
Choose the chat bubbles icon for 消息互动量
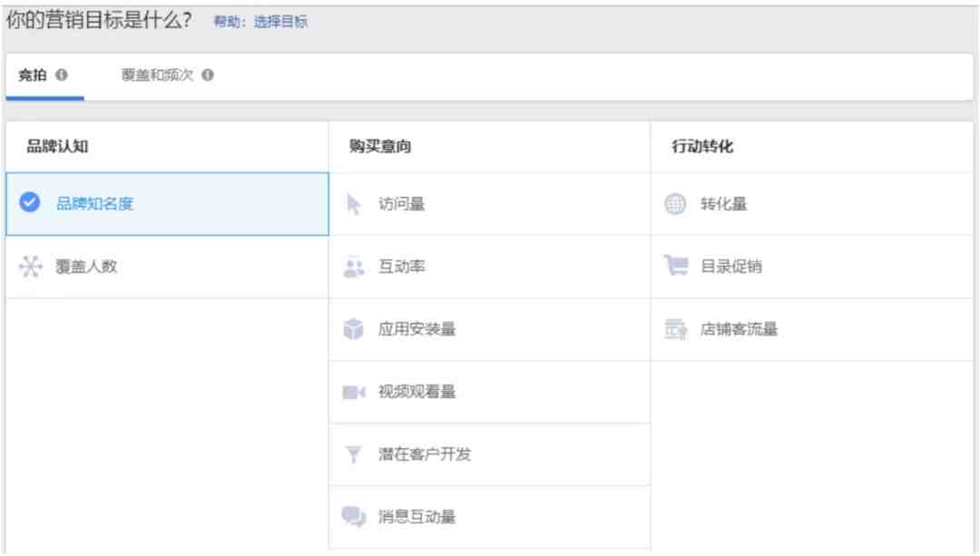354,517
